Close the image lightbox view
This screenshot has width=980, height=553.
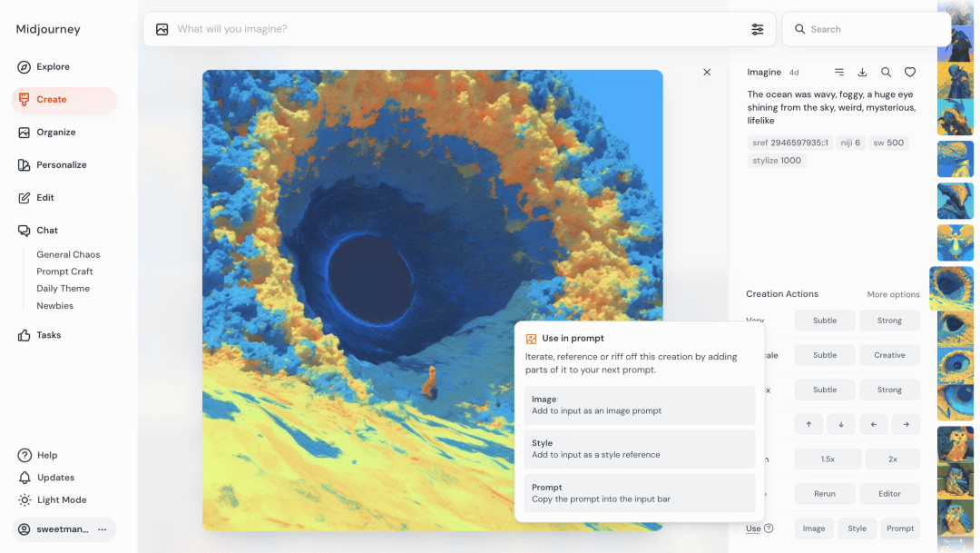pos(707,73)
